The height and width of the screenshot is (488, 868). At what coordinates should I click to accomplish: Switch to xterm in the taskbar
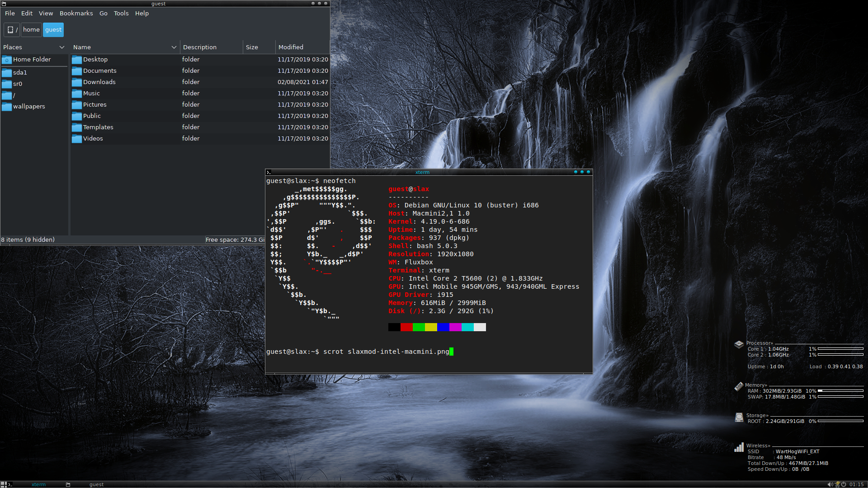point(38,484)
